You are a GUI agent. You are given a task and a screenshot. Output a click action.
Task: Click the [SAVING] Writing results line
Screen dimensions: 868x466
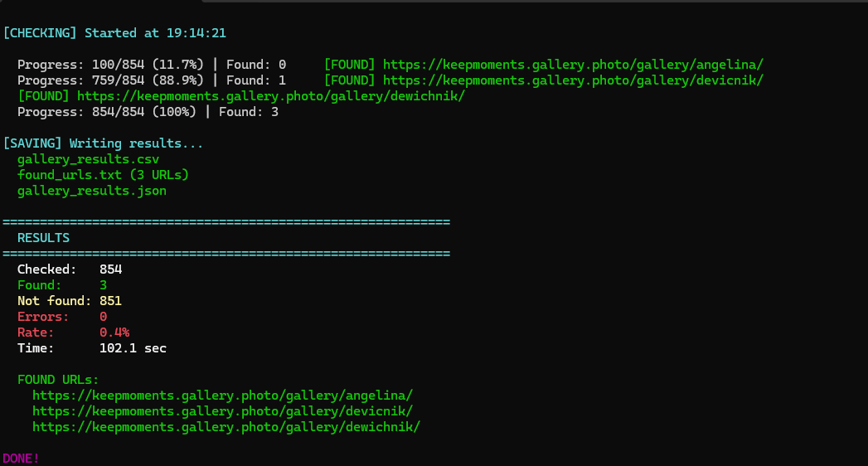coord(103,143)
